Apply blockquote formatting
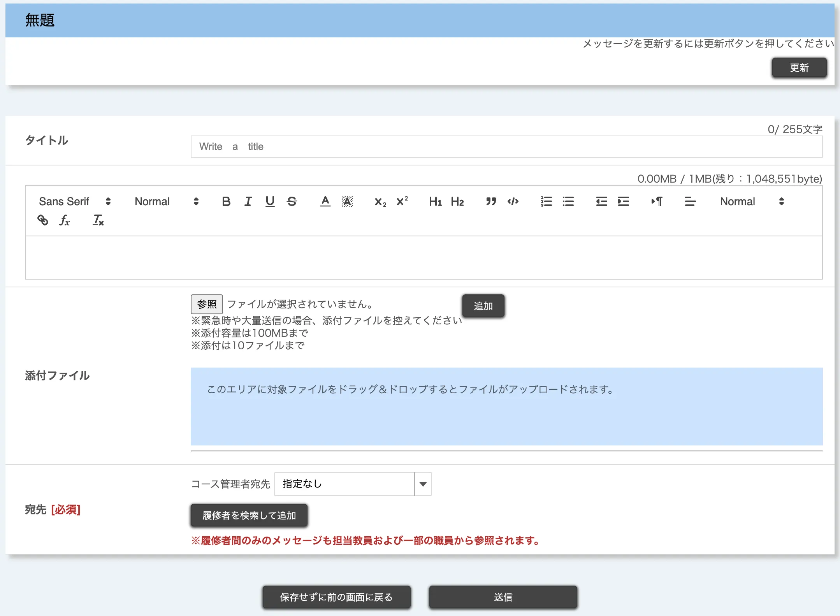840x616 pixels. pyautogui.click(x=491, y=201)
